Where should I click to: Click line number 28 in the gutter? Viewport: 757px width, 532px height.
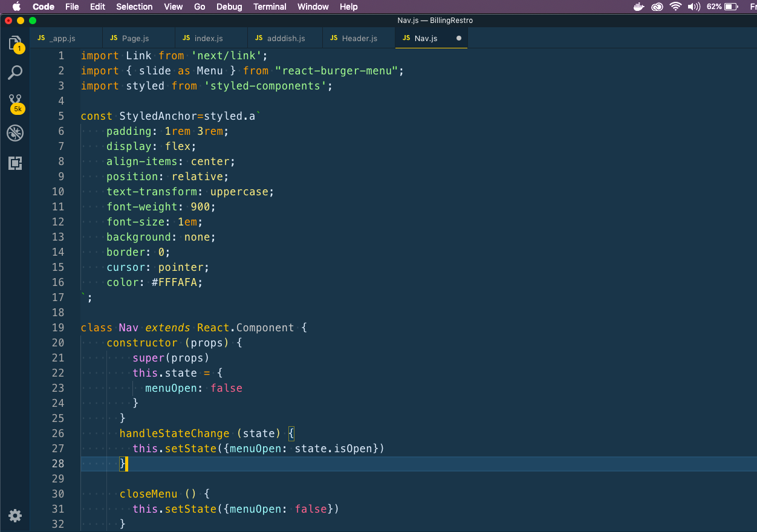tap(58, 464)
